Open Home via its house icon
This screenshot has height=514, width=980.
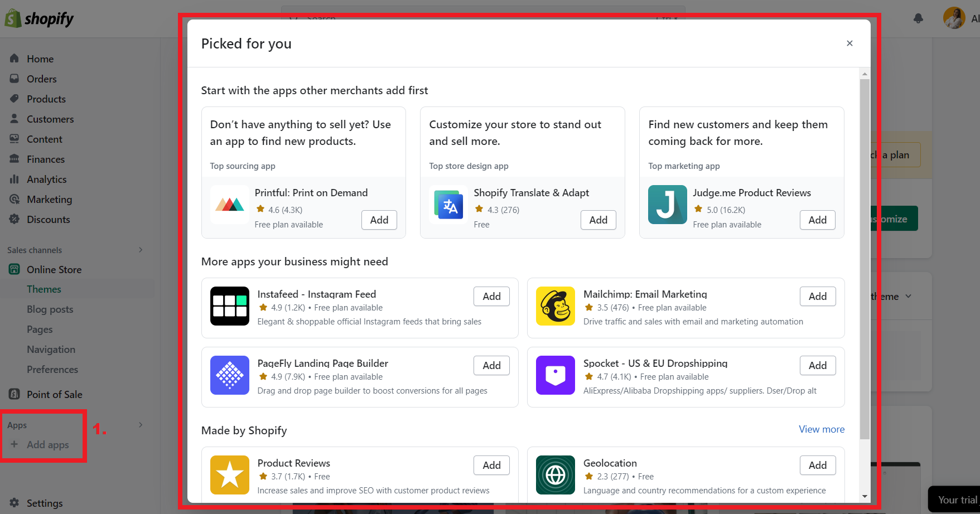[x=15, y=59]
